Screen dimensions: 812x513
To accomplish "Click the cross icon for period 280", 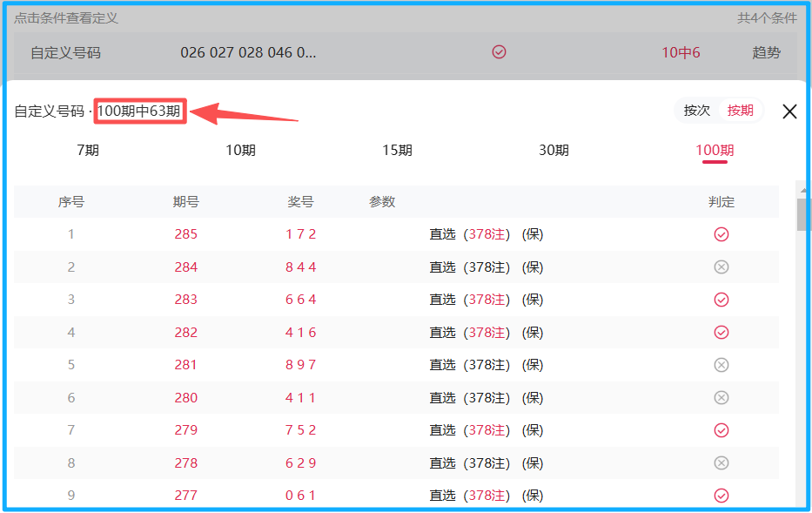I will [721, 397].
